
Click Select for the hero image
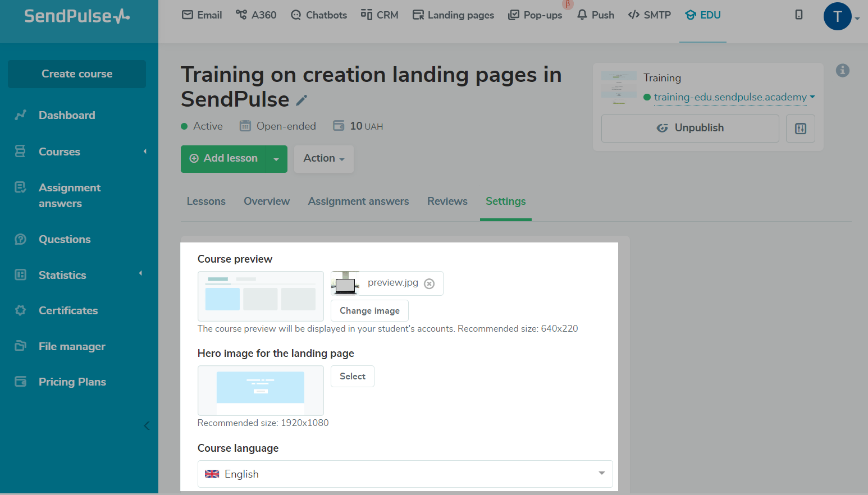click(x=353, y=377)
